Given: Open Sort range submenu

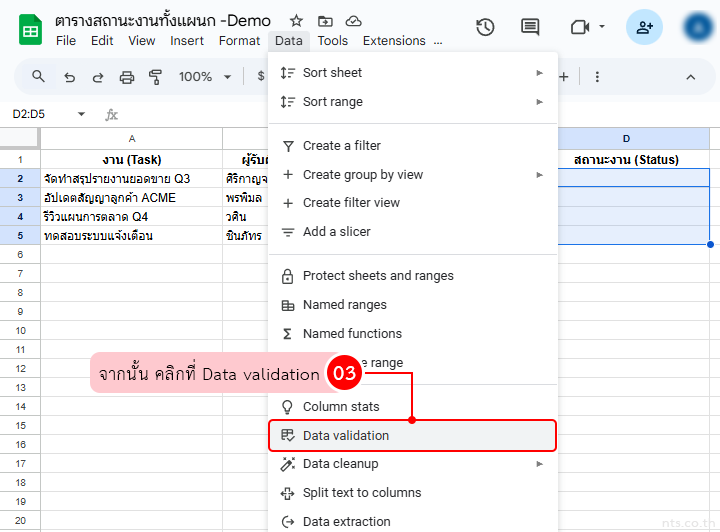Looking at the screenshot, I should [x=333, y=101].
